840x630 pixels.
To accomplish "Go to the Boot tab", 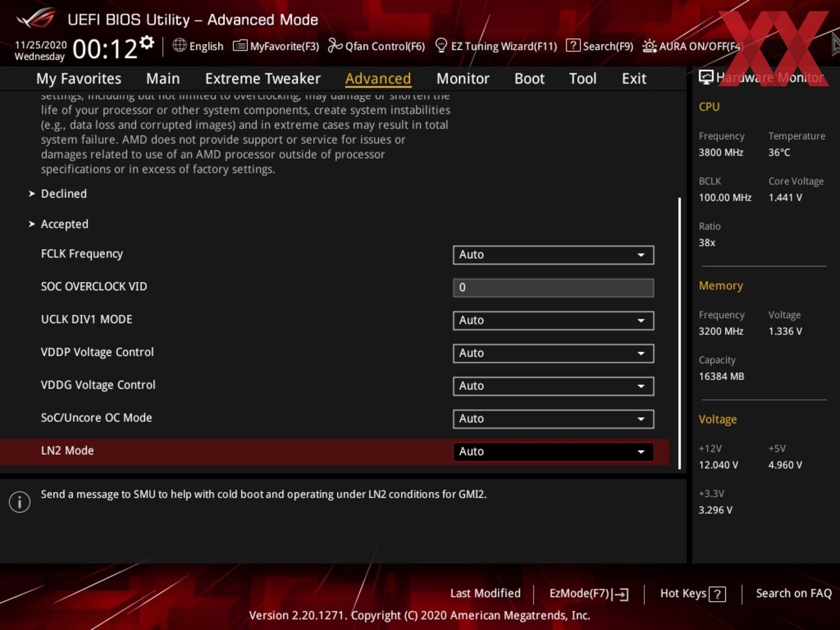I will [x=529, y=78].
